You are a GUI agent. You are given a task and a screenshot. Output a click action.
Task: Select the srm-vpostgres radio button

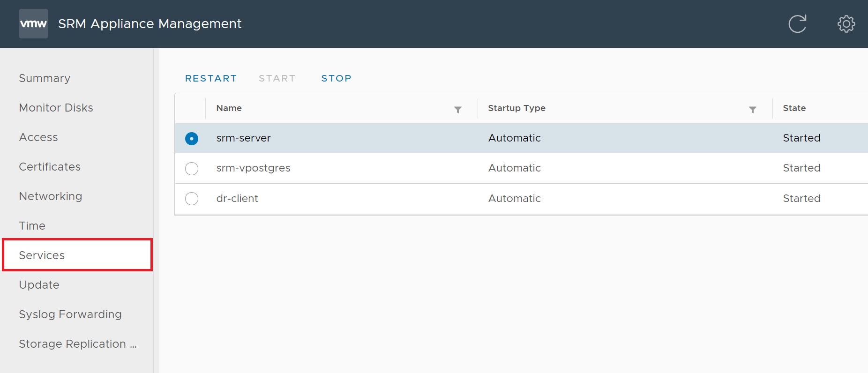(192, 169)
